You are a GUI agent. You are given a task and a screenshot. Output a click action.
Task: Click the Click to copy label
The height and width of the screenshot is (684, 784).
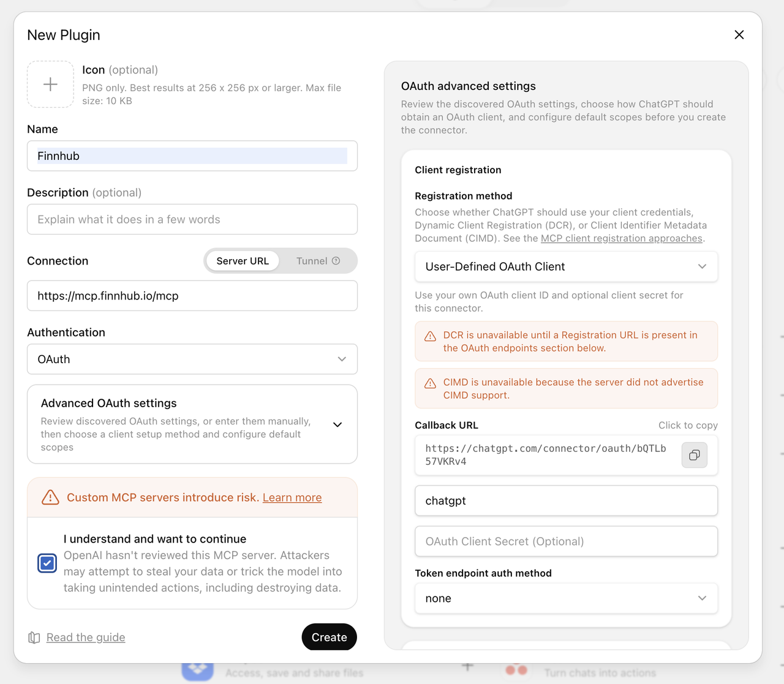(x=688, y=425)
